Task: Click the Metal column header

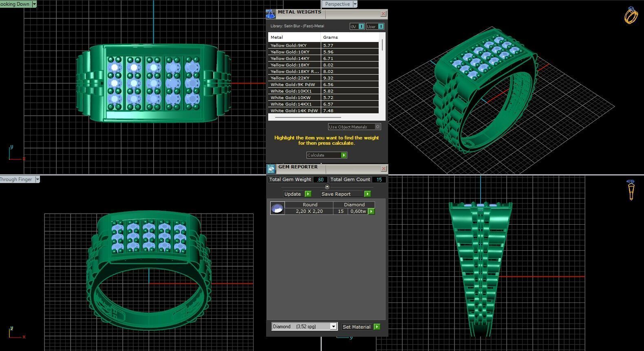Action: pos(294,37)
